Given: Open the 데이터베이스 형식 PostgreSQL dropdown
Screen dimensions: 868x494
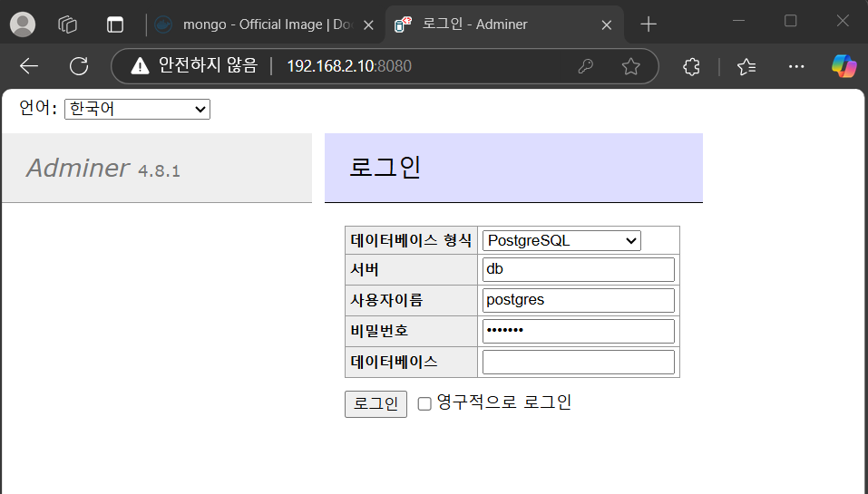Looking at the screenshot, I should [x=561, y=240].
